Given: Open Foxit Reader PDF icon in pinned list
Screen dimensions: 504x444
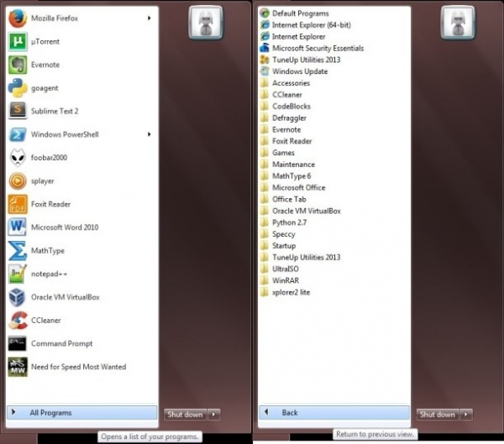Looking at the screenshot, I should click(x=18, y=204).
